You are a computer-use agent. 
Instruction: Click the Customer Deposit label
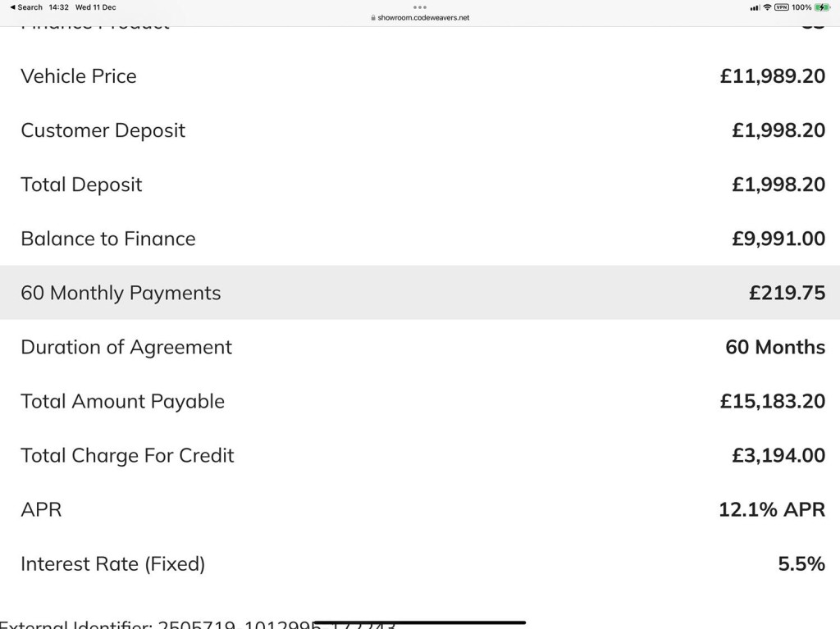pos(103,130)
